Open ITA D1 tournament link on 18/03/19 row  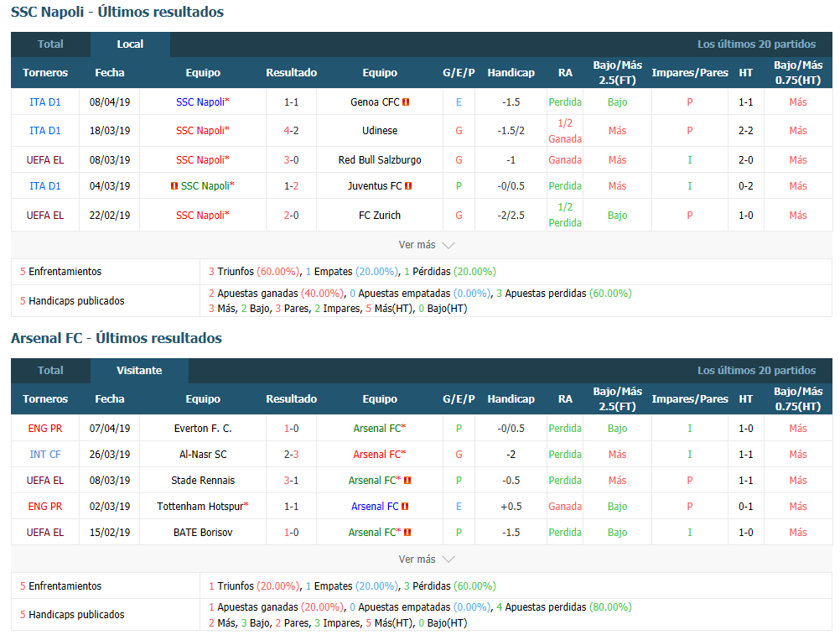click(45, 131)
